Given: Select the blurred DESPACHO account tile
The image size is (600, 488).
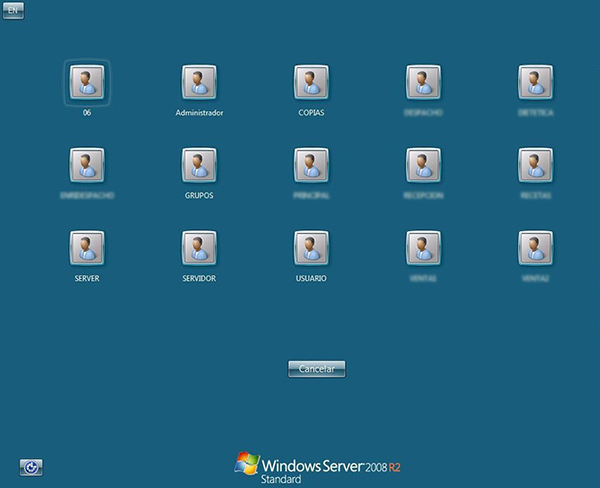Looking at the screenshot, I should pyautogui.click(x=423, y=82).
